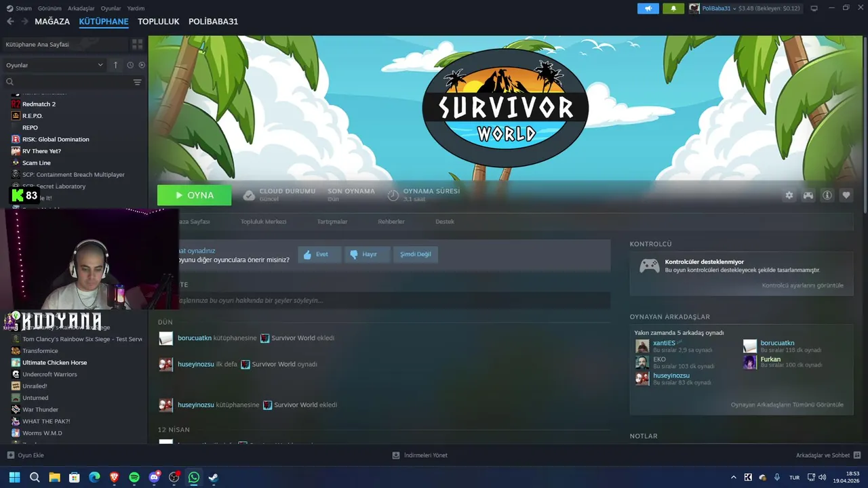The image size is (868, 488).
Task: Show only ready-to-play games icon
Action: point(142,65)
